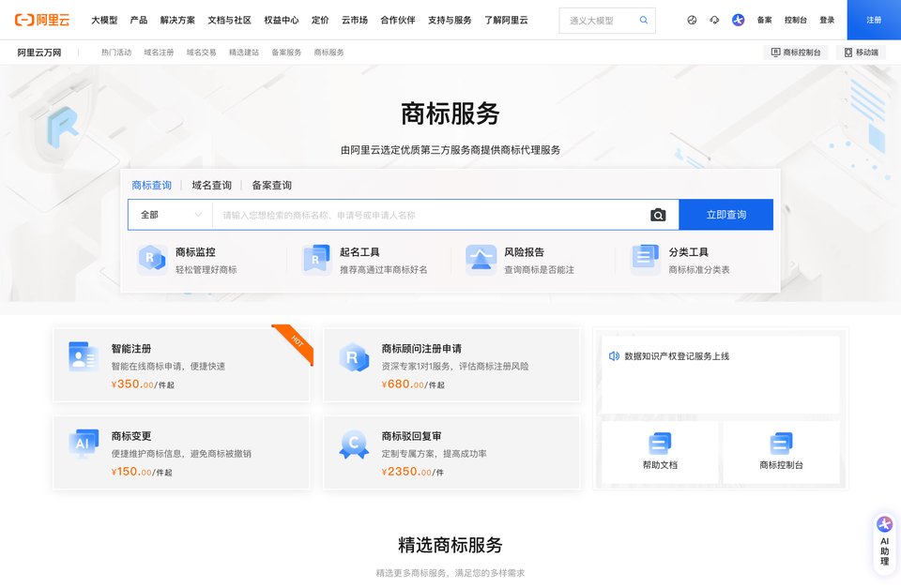Click the 阿里云万网 link
The width and height of the screenshot is (901, 588).
click(x=39, y=53)
